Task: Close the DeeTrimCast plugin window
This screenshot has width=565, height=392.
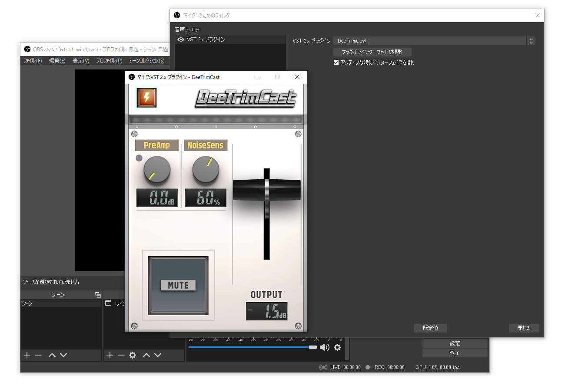Action: pyautogui.click(x=297, y=77)
